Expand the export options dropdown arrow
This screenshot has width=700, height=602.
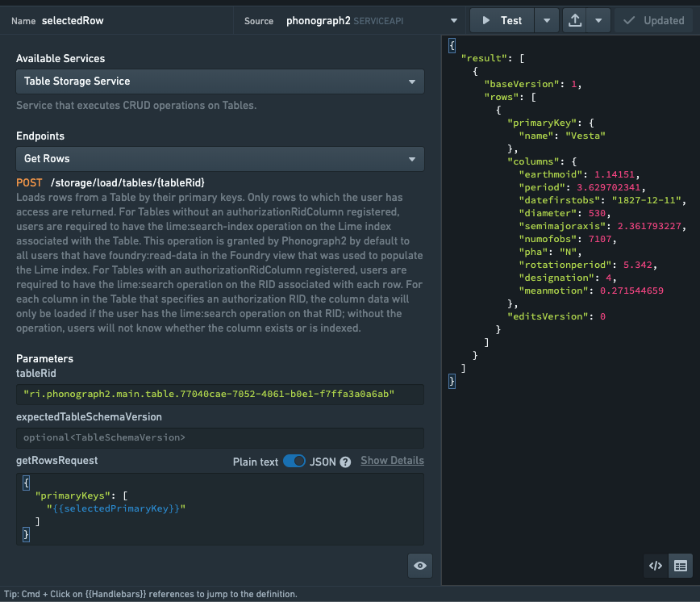point(598,20)
